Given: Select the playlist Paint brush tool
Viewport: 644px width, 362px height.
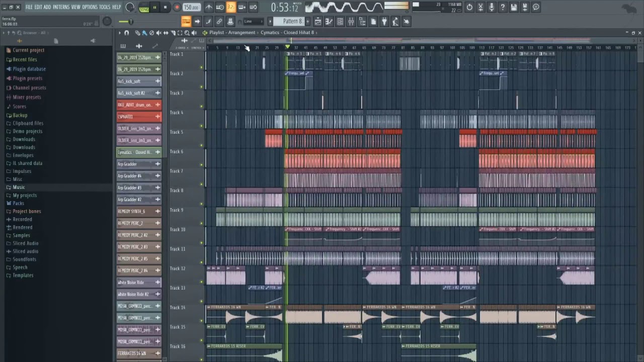Looking at the screenshot, I should (x=144, y=33).
